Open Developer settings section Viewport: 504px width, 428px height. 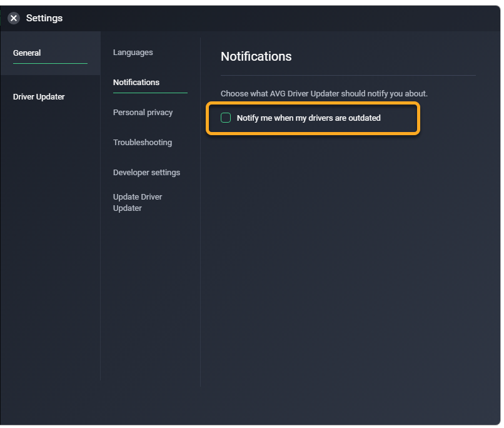[146, 173]
